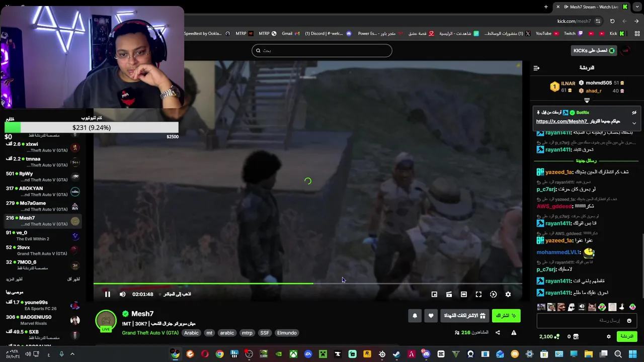Viewport: 644px width, 362px height.
Task: Enter fullscreen video mode
Action: 478,294
